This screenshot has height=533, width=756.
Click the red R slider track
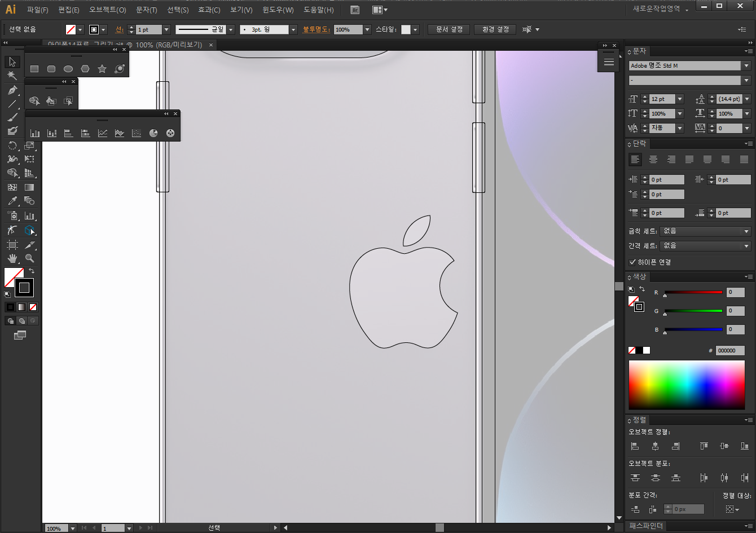pos(693,292)
